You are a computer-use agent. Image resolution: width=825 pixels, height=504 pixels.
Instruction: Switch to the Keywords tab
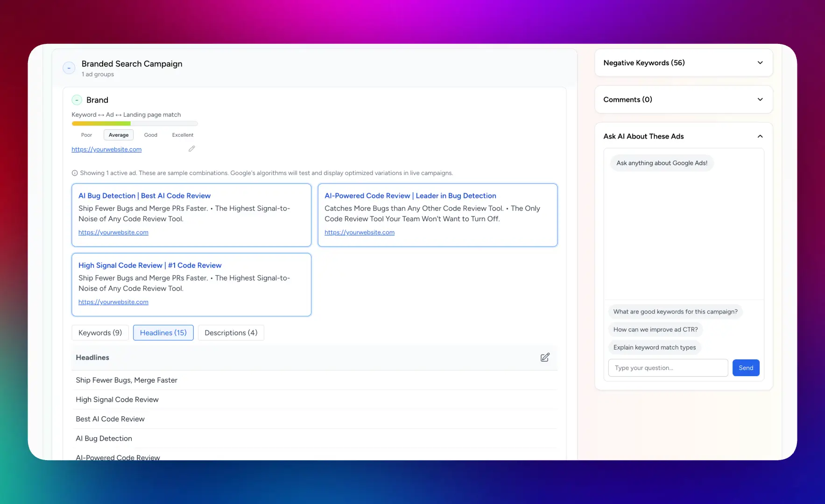(x=99, y=332)
